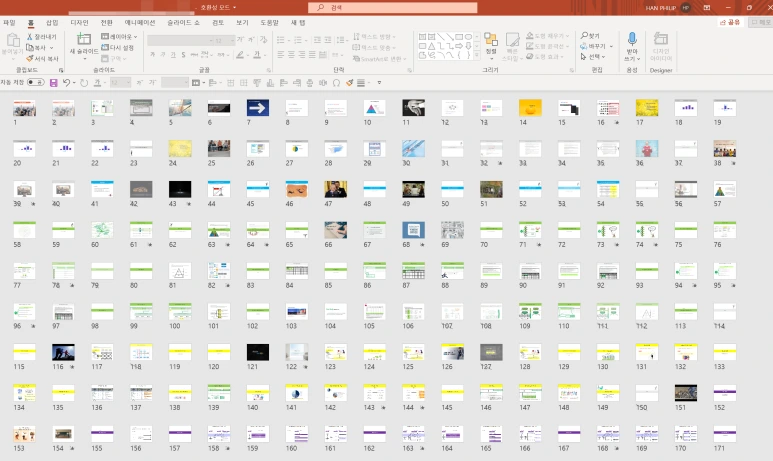
Task: Switch to the Insert (삽입) tab
Action: (52, 23)
